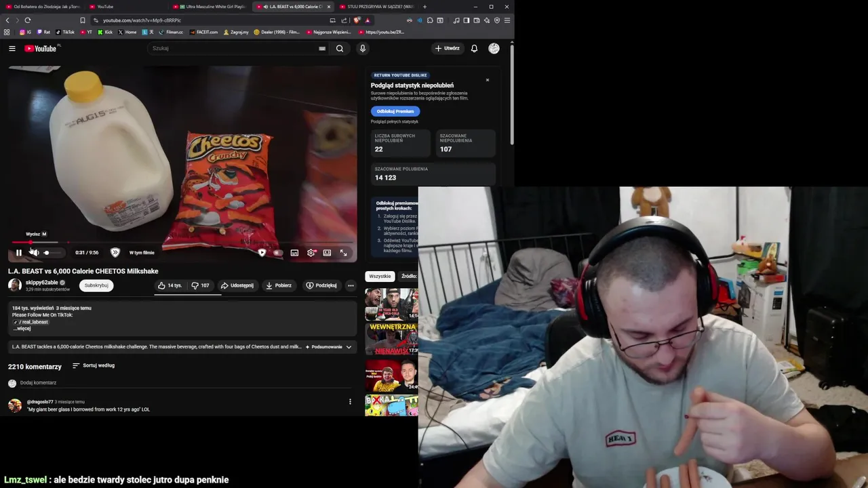This screenshot has height=488, width=868.
Task: Open the on-screen keyboard in search box
Action: [322, 48]
